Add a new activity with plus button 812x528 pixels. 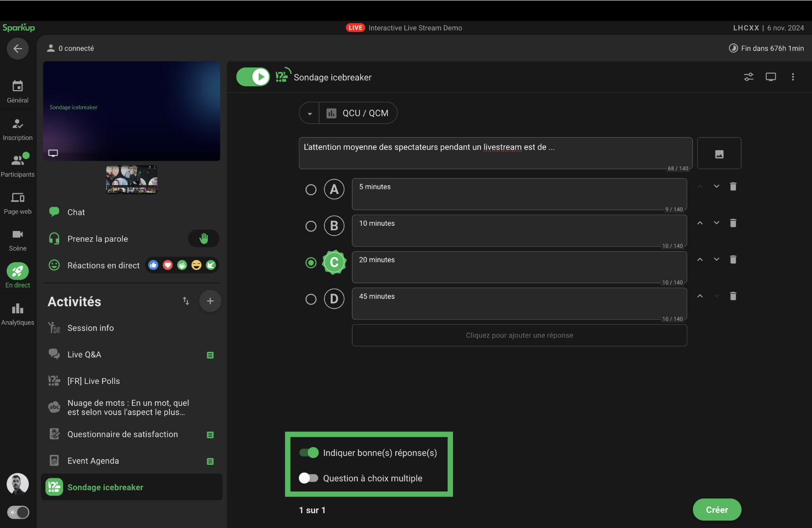(x=210, y=301)
